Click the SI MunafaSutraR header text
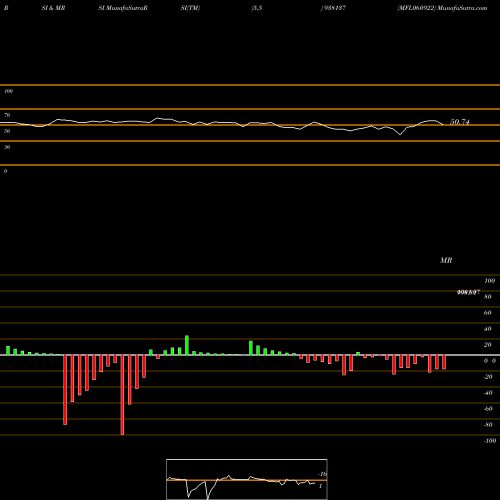 [x=123, y=8]
